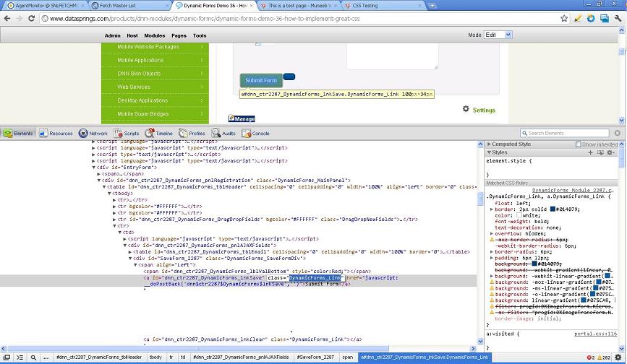Click the red error count indicator
The height and width of the screenshot is (364, 627).
pyautogui.click(x=591, y=357)
